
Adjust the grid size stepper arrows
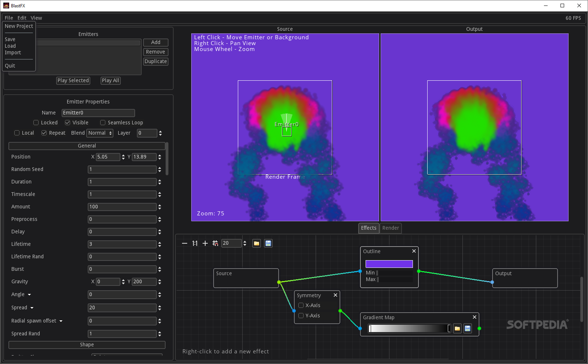click(245, 243)
